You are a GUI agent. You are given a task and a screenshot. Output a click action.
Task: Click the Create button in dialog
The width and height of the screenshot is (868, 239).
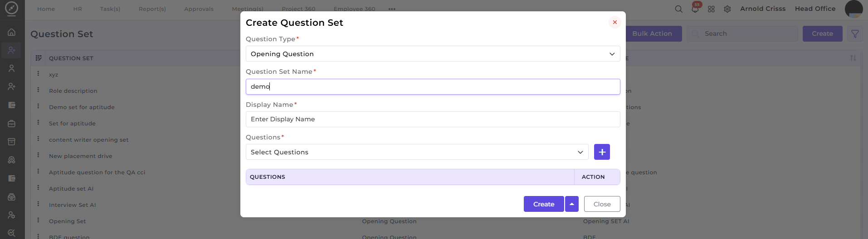pos(544,204)
